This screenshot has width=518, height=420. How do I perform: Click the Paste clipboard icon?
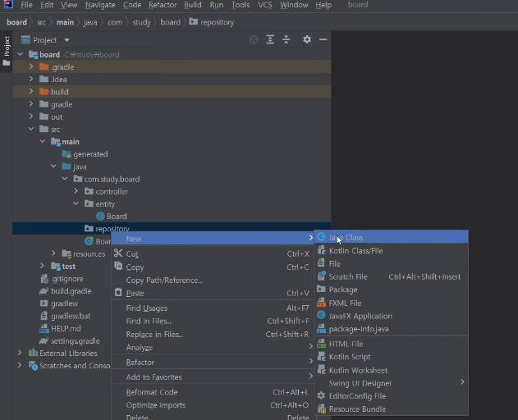(118, 292)
